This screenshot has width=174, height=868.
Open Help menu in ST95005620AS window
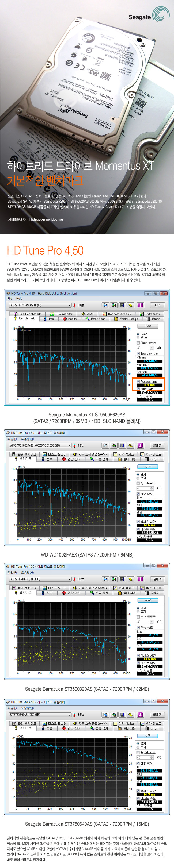click(19, 299)
